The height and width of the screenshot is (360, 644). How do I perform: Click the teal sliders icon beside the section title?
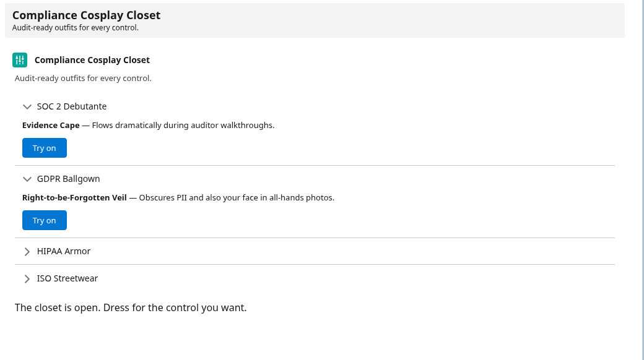click(20, 60)
